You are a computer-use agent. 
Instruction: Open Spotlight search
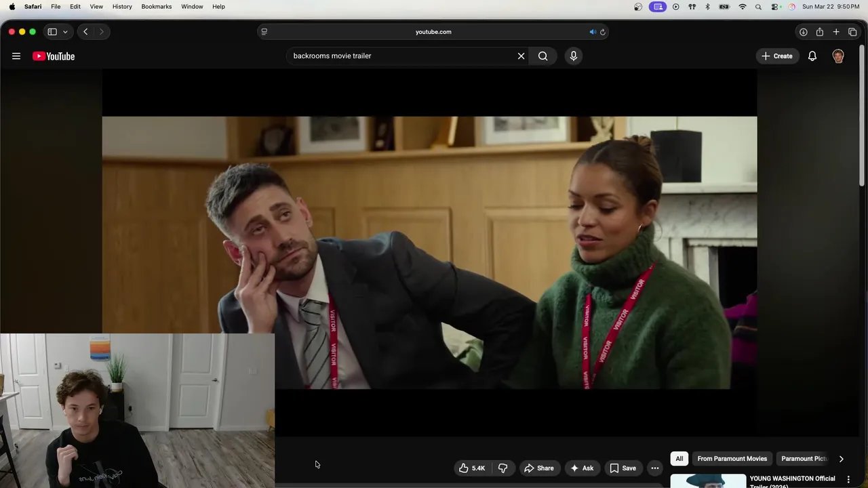758,7
